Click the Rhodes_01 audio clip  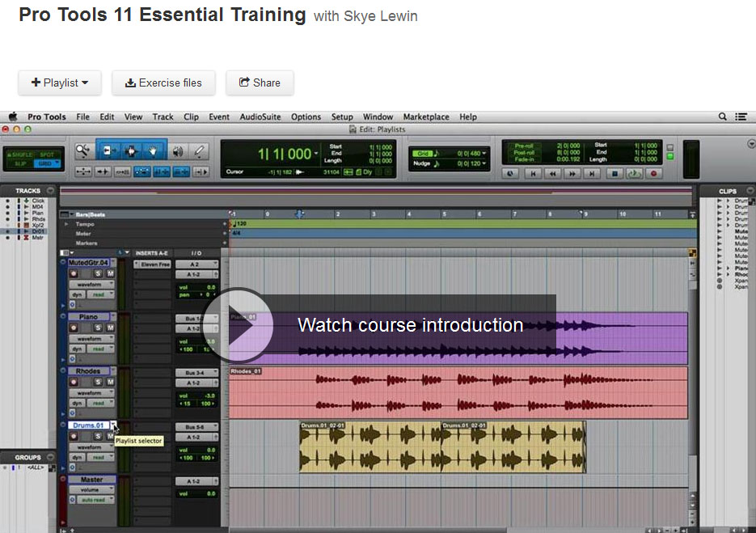click(x=458, y=392)
